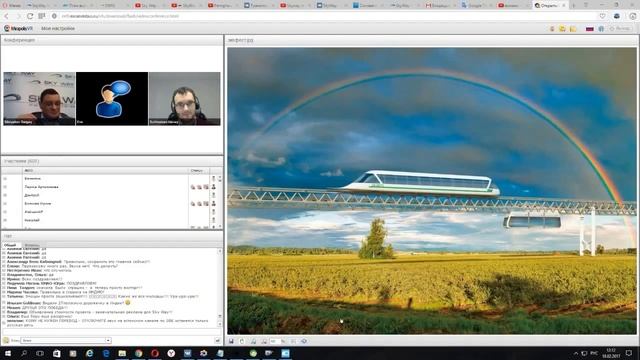Click the middle participant avatar placeholder
The height and width of the screenshot is (360, 640).
(112, 98)
